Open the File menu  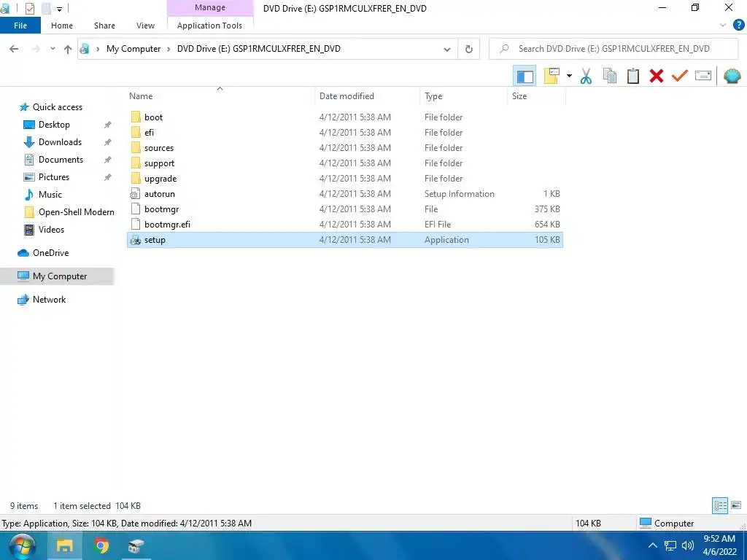pos(20,26)
